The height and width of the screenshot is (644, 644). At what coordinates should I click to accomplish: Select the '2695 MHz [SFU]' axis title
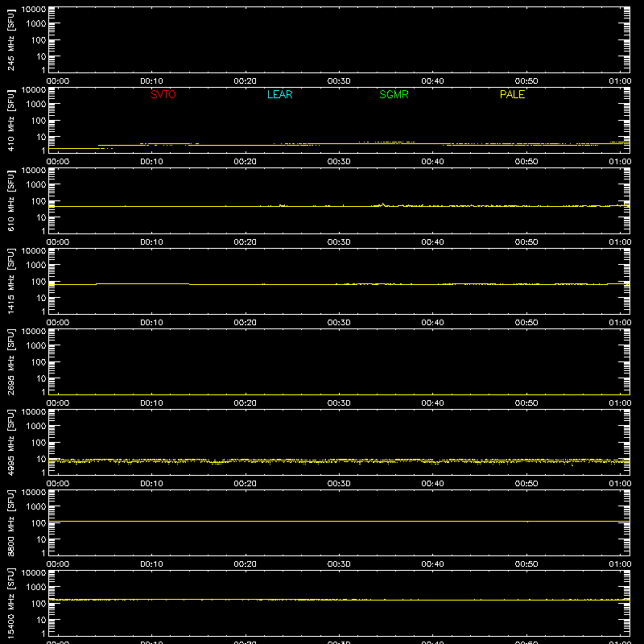point(10,361)
